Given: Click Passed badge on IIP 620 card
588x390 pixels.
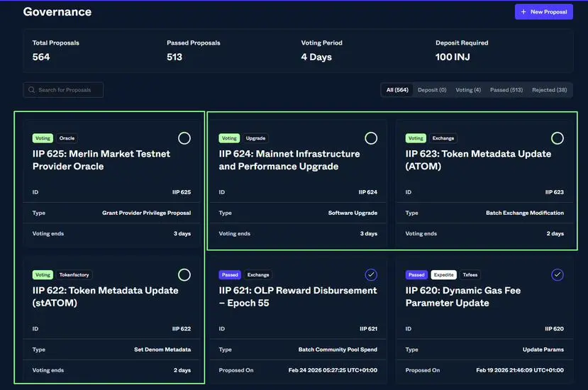Looking at the screenshot, I should coord(416,275).
